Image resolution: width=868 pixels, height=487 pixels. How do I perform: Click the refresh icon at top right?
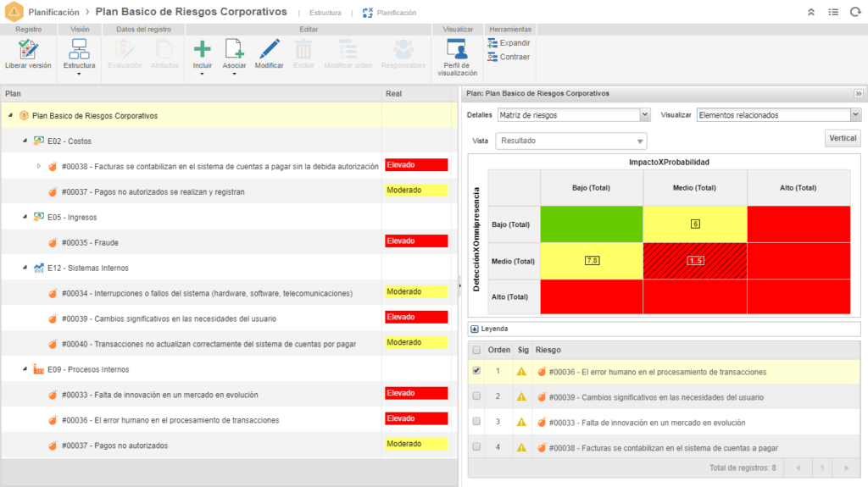pos(854,13)
